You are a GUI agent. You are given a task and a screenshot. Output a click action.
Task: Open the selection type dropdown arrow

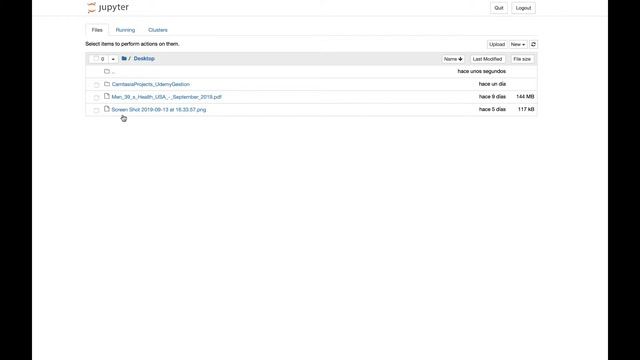(113, 59)
